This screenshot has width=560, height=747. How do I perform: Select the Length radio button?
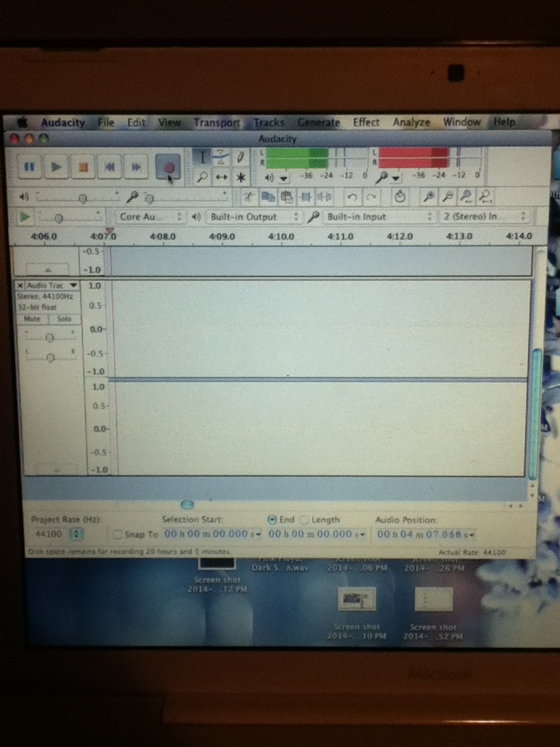304,520
